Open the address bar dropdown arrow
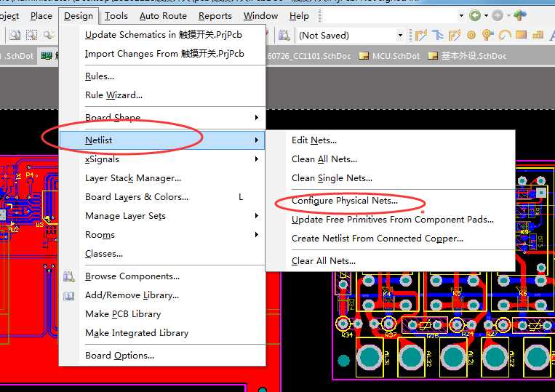555x392 pixels. click(461, 15)
